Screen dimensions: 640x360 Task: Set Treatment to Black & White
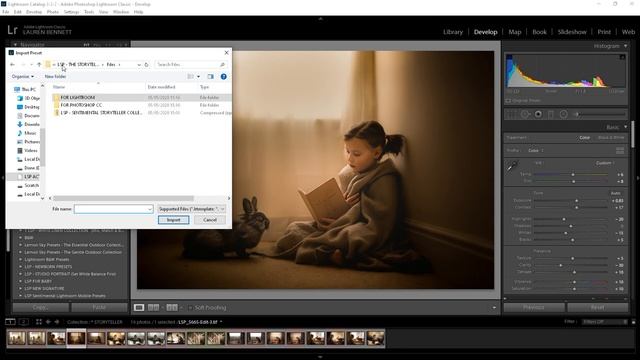coord(611,138)
